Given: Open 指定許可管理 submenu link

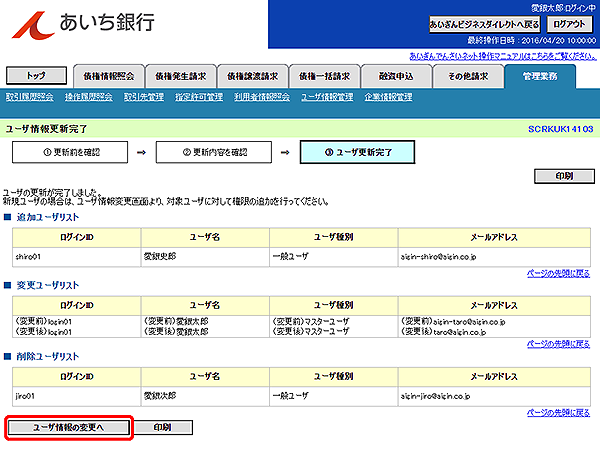Looking at the screenshot, I should (199, 97).
